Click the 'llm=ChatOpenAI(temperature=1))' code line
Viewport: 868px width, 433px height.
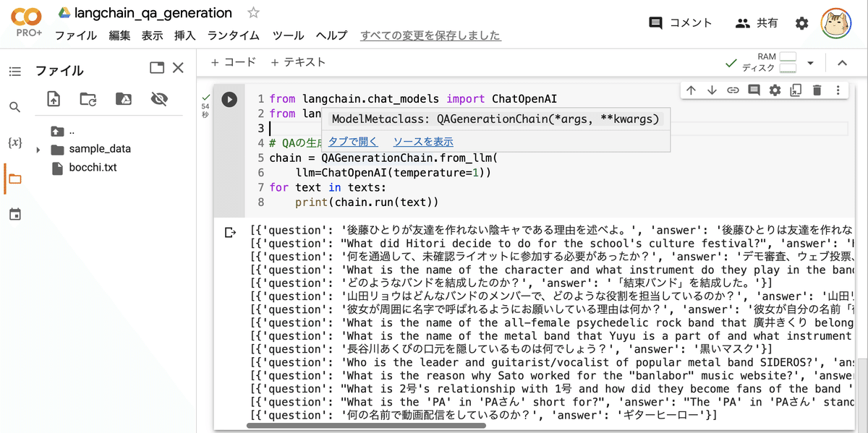(x=393, y=173)
